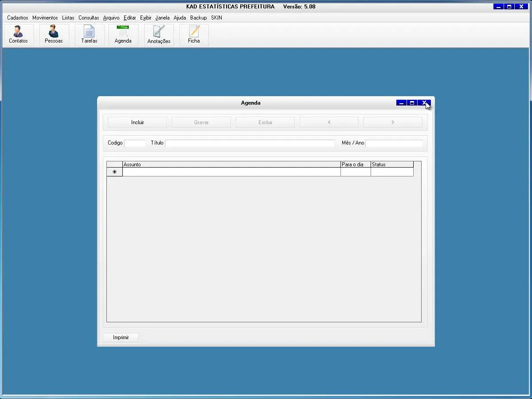Click the empty Para o dia cell
532x399 pixels.
click(356, 172)
